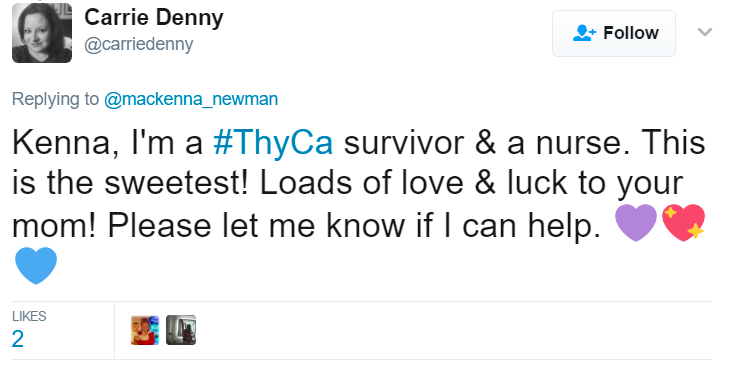Click the Carrie Denny display name
The width and height of the screenshot is (737, 367).
click(154, 18)
